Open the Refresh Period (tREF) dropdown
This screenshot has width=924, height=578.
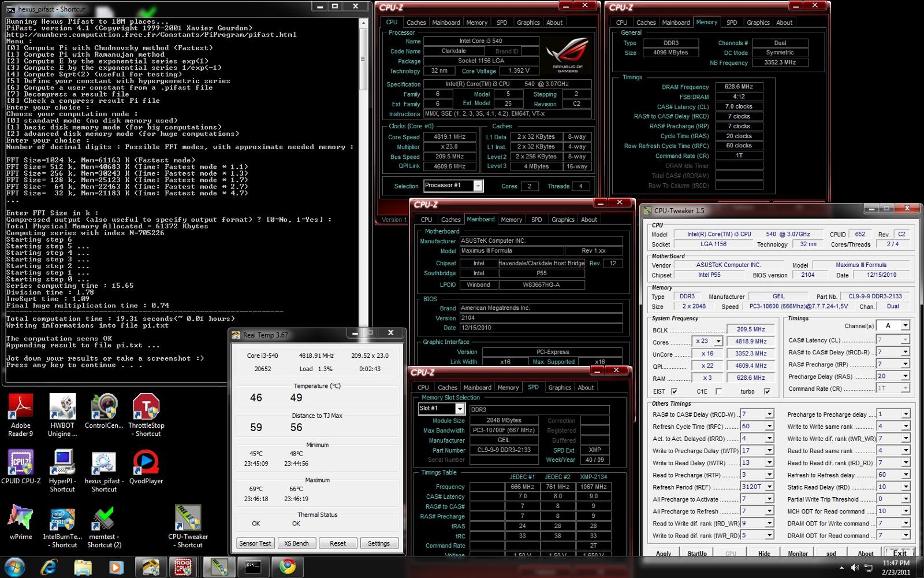pos(769,487)
